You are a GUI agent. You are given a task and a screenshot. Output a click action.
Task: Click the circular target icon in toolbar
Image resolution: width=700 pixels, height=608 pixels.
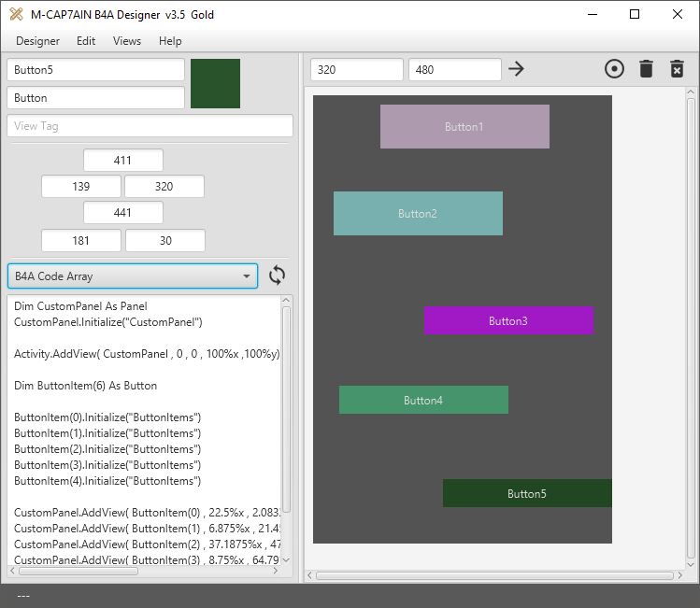tap(614, 69)
